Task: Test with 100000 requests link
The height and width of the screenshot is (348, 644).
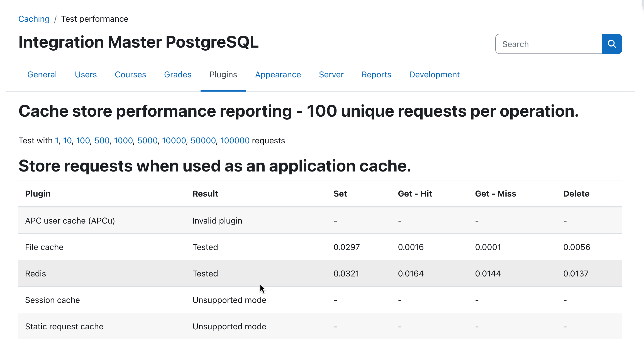Action: point(235,141)
